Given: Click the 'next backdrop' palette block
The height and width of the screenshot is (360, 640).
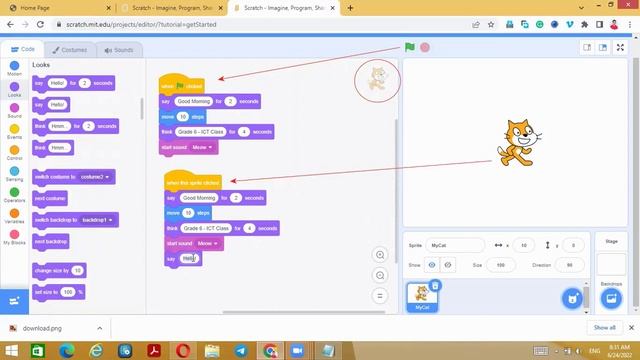Looking at the screenshot, I should coord(51,242).
